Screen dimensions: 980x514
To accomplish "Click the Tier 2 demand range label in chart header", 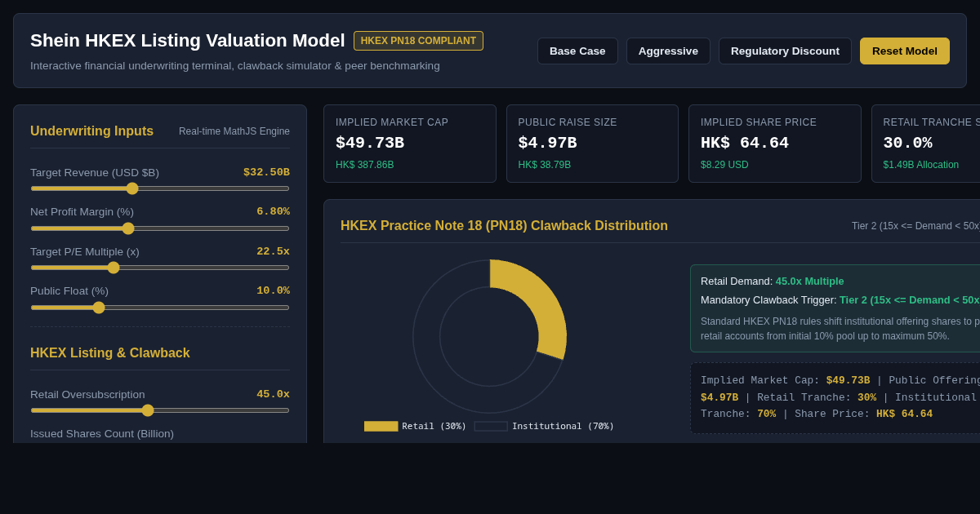I will pyautogui.click(x=915, y=226).
